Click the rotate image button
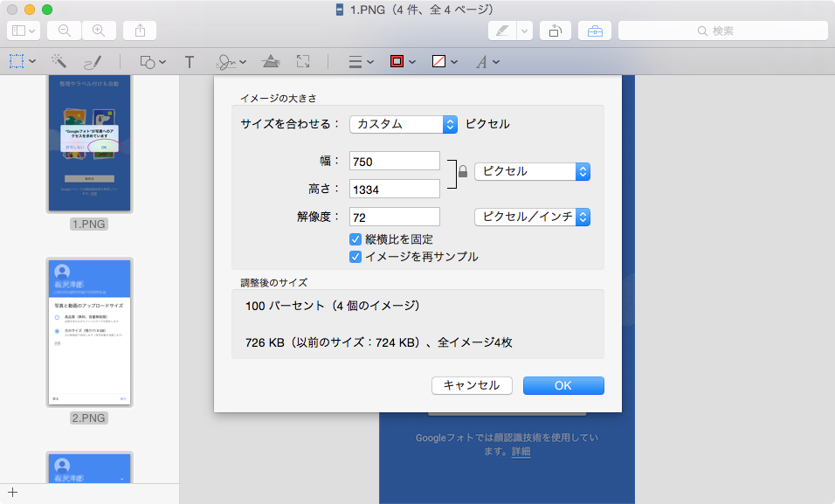Image resolution: width=835 pixels, height=504 pixels. click(556, 31)
